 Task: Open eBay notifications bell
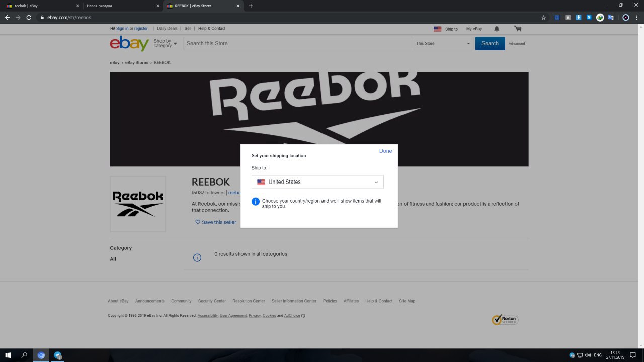click(497, 29)
